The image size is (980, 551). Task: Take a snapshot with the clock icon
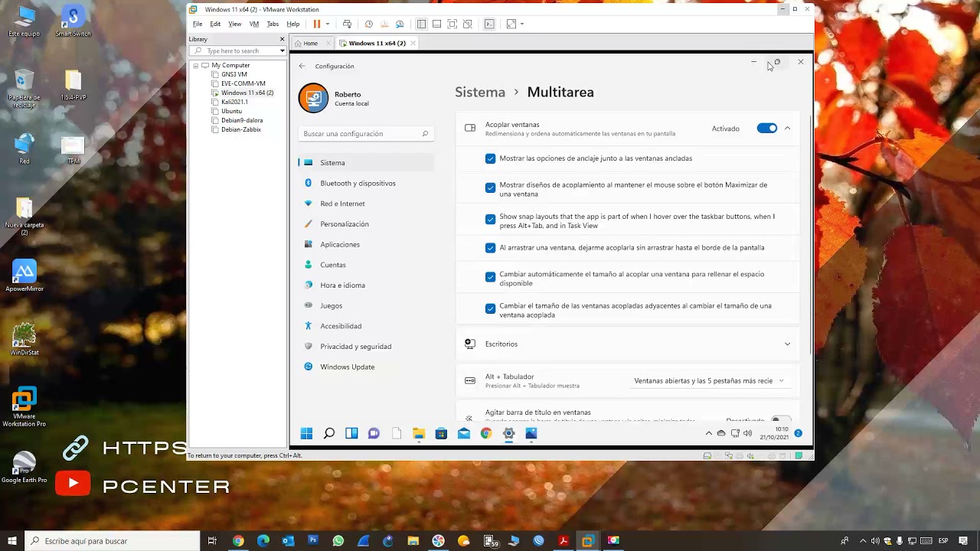click(369, 24)
